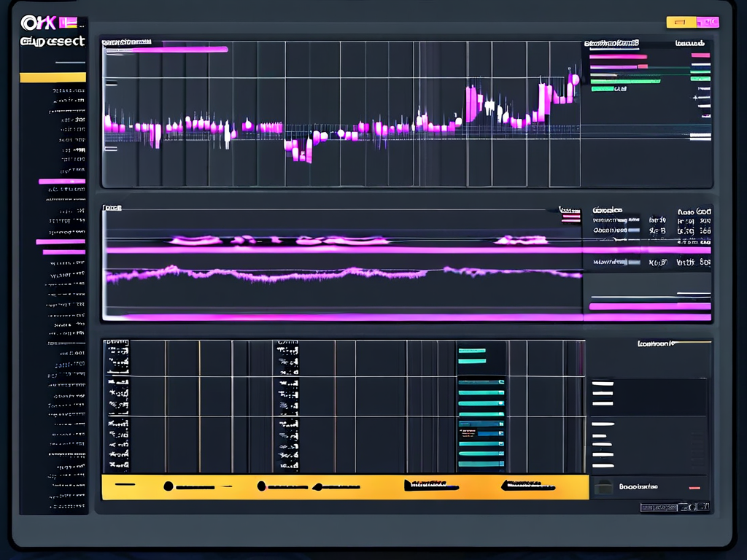Click the second round dot on yellow bar
The width and height of the screenshot is (747, 560).
[262, 486]
